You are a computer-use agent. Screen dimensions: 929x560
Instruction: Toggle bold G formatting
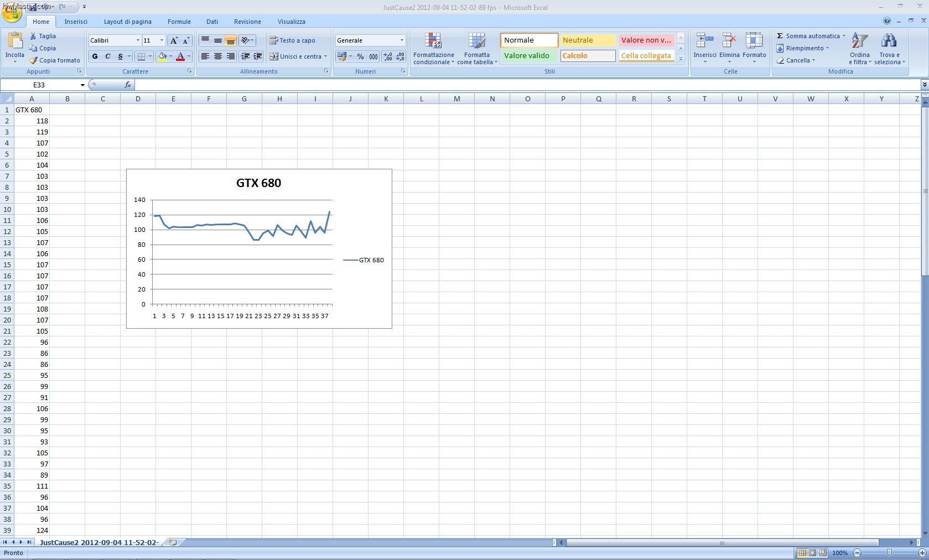pos(95,56)
